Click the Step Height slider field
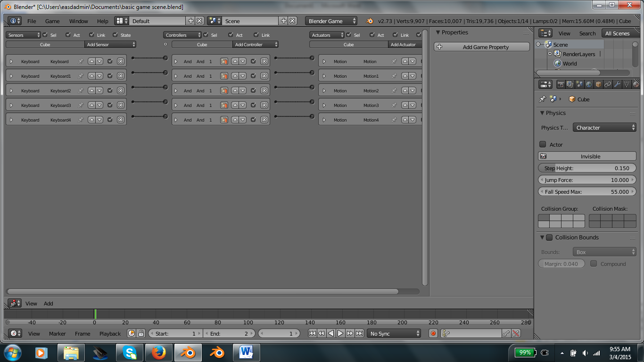Screen dimensions: 644x362 coord(587,168)
